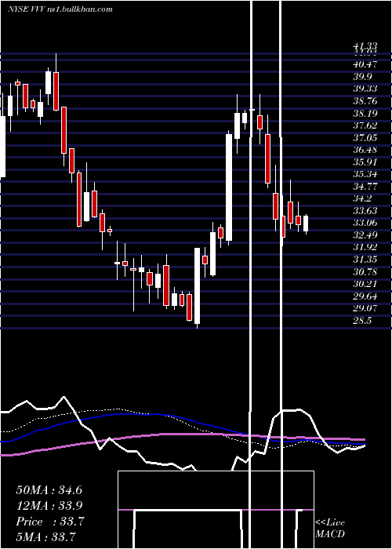
Task: Click the Price : 33.7 readout
Action: click(x=49, y=522)
